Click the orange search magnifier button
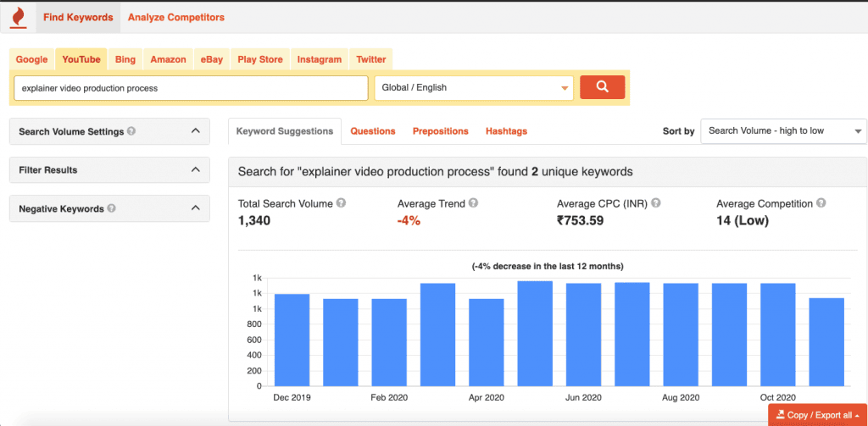The image size is (868, 426). (x=603, y=87)
